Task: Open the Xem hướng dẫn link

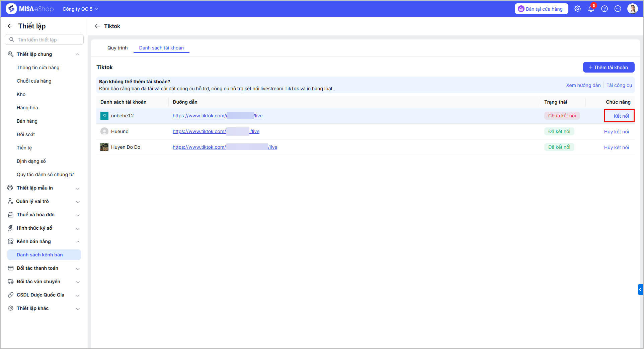Action: tap(583, 85)
